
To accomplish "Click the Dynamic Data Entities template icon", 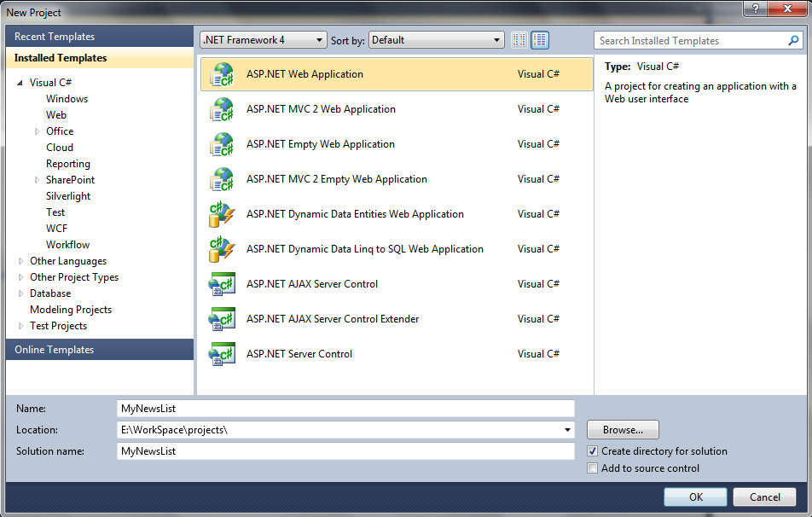I will 222,214.
